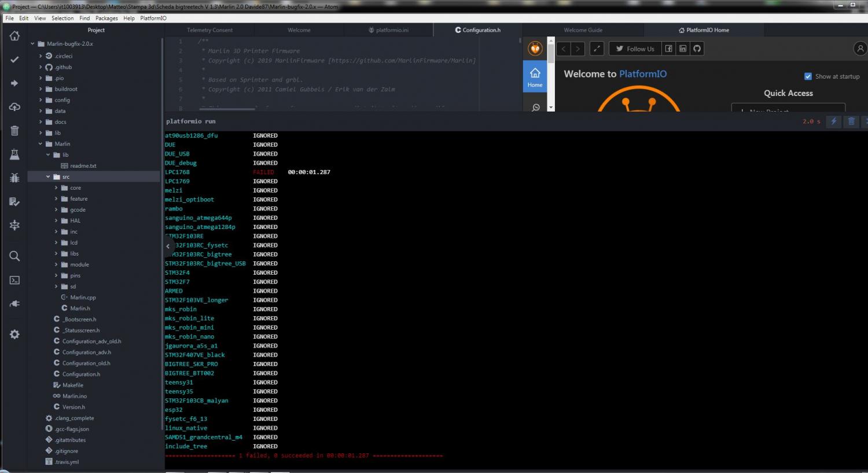Start debugging with the bug icon
This screenshot has height=473, width=868.
pos(14,178)
